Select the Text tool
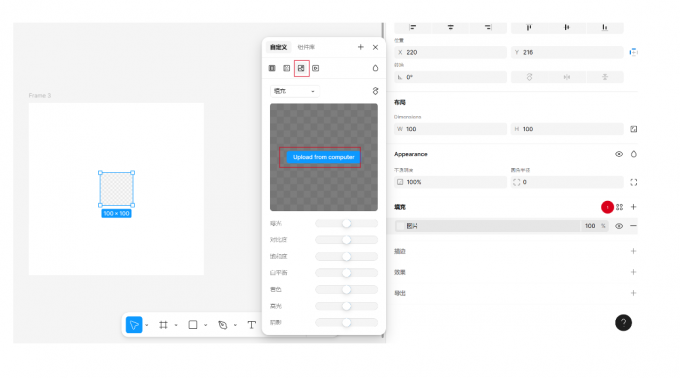 [x=252, y=325]
